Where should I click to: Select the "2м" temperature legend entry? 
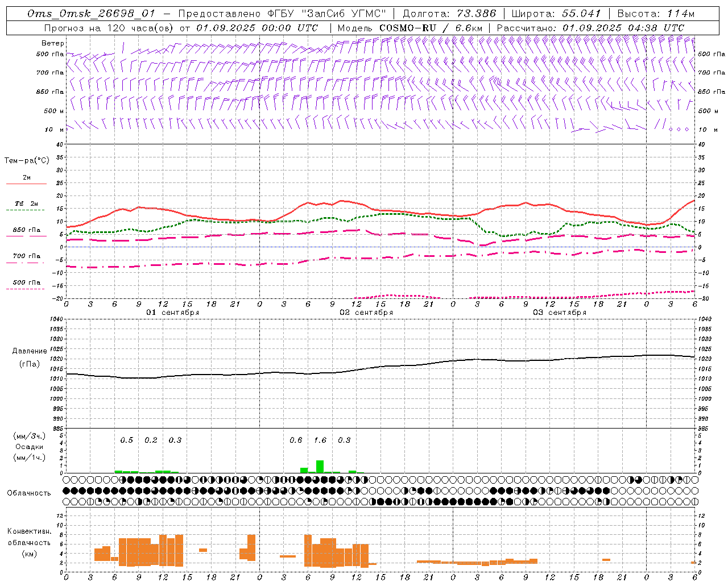click(x=27, y=177)
